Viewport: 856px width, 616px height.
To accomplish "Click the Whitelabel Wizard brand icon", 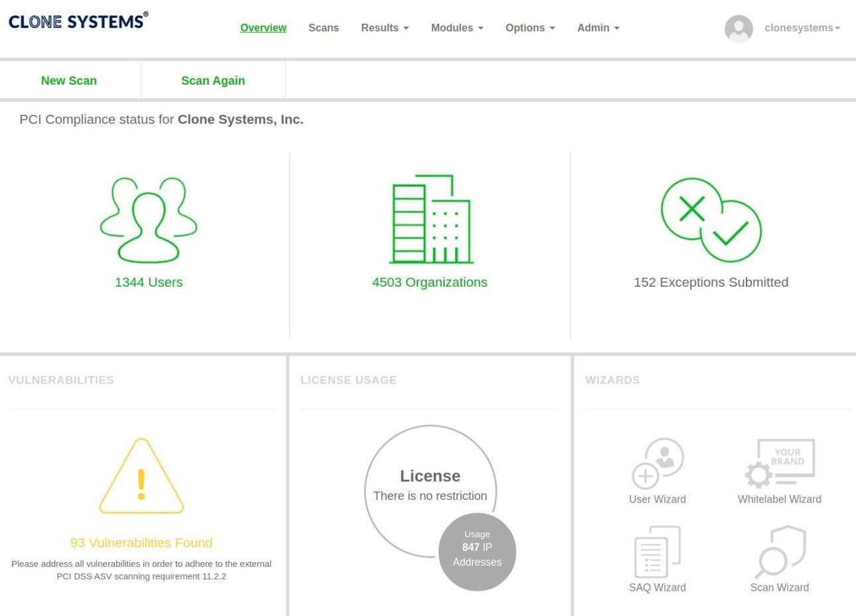I will tap(780, 463).
